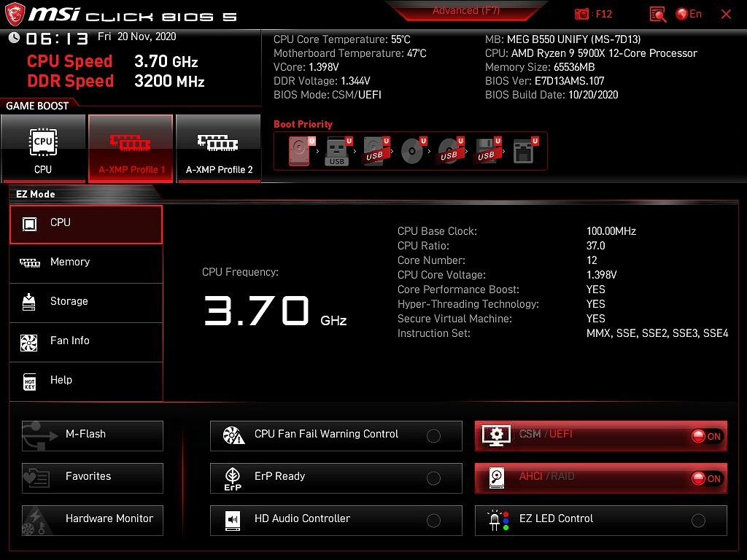
Task: Click the fan icon beside Fan Info
Action: click(29, 343)
